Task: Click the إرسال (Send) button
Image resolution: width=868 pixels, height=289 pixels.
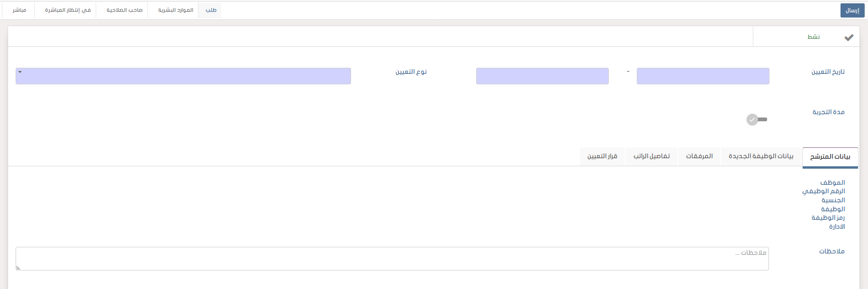Action: click(852, 10)
